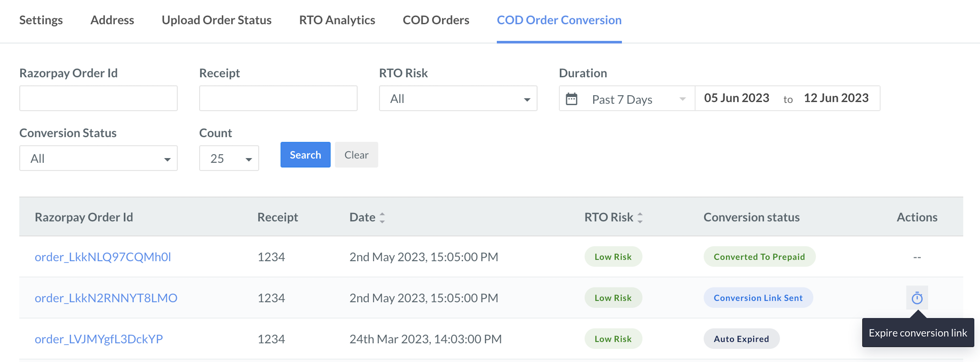Click the Razorpay Order Id column header

[x=84, y=217]
